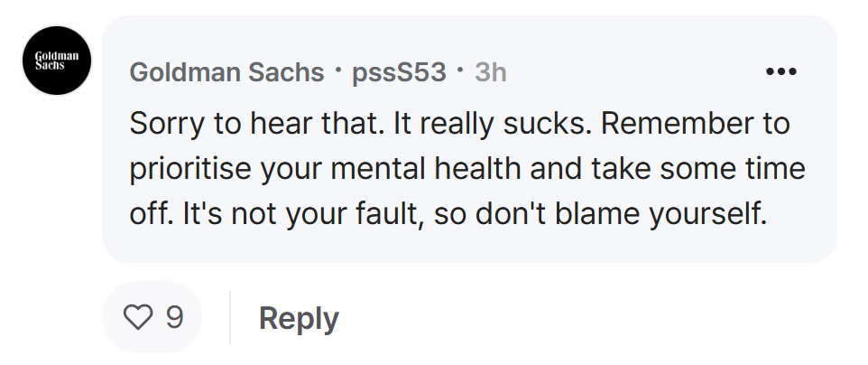Click the words "take some time"
The image size is (868, 365).
(x=698, y=168)
